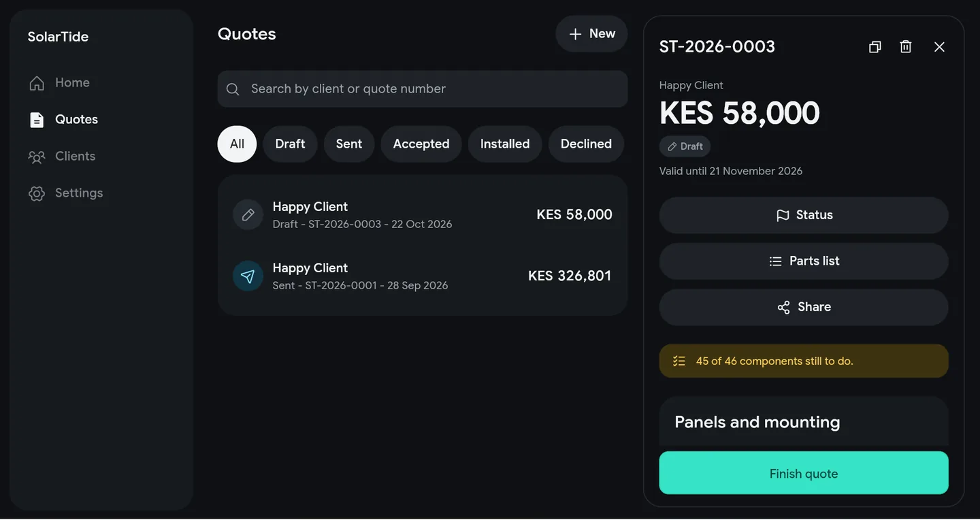This screenshot has height=520, width=980.
Task: Share the quote using the Share button
Action: [x=804, y=307]
